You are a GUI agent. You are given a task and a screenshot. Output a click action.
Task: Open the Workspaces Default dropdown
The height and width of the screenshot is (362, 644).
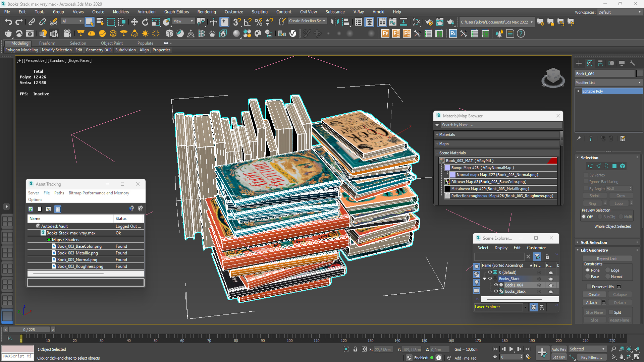pyautogui.click(x=620, y=12)
